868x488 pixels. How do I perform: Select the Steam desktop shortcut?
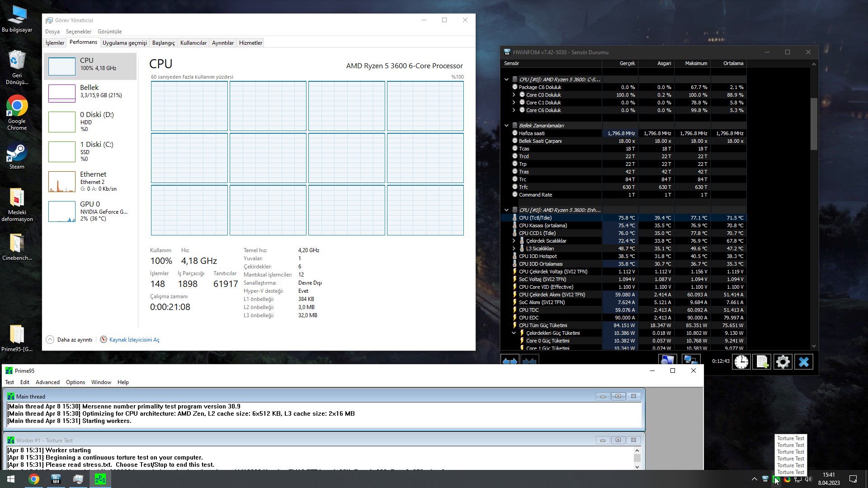(17, 156)
